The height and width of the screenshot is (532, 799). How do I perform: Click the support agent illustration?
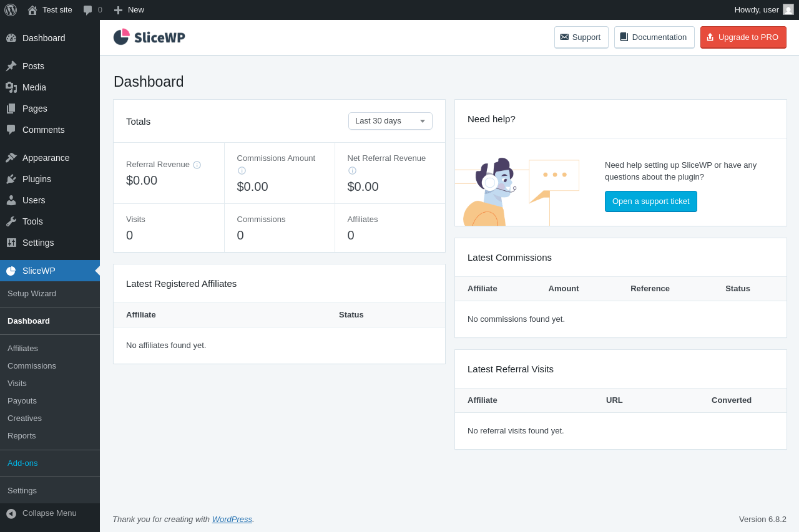coord(517,191)
